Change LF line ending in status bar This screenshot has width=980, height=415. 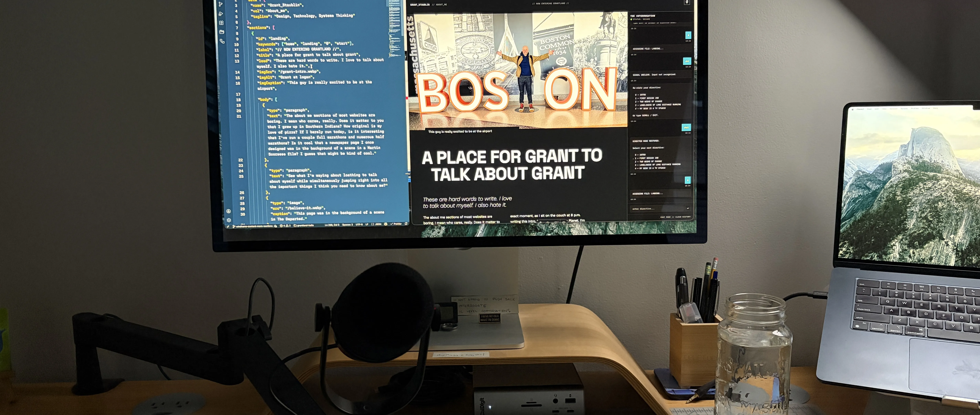(x=367, y=224)
